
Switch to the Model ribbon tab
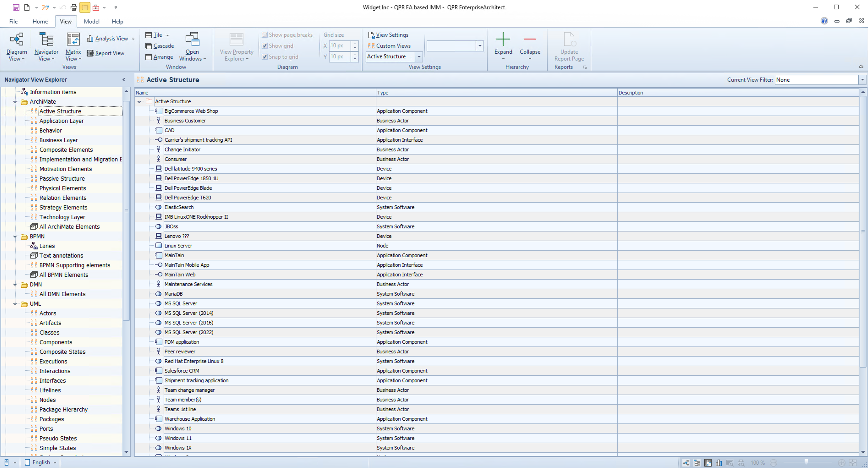pos(91,21)
